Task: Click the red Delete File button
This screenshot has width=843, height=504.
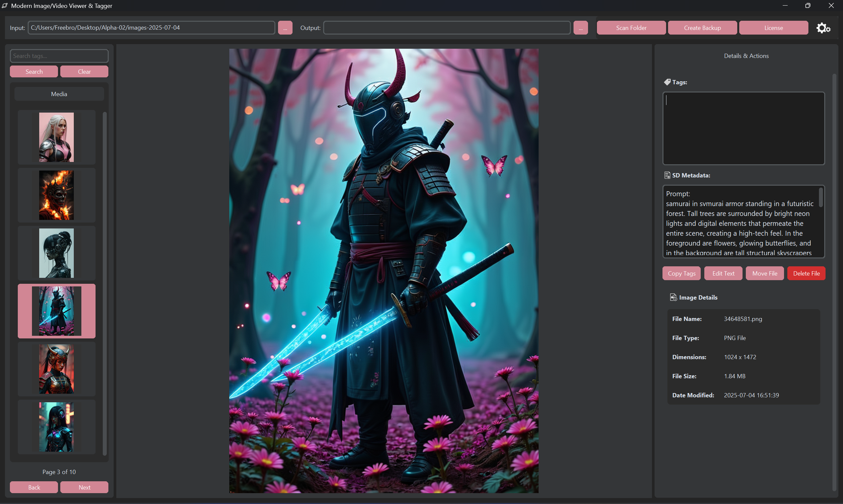Action: (806, 273)
